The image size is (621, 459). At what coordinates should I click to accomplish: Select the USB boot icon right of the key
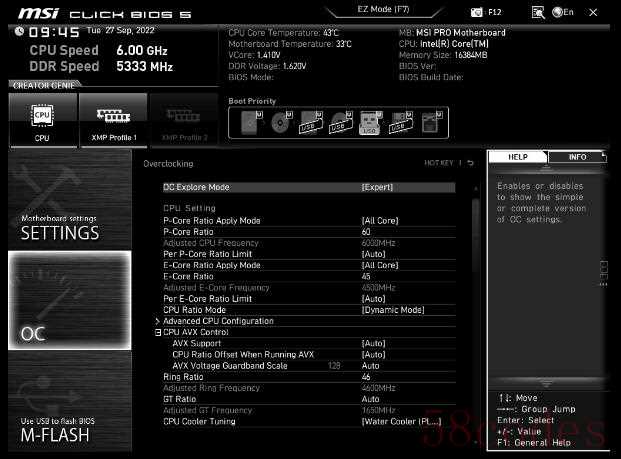point(401,123)
